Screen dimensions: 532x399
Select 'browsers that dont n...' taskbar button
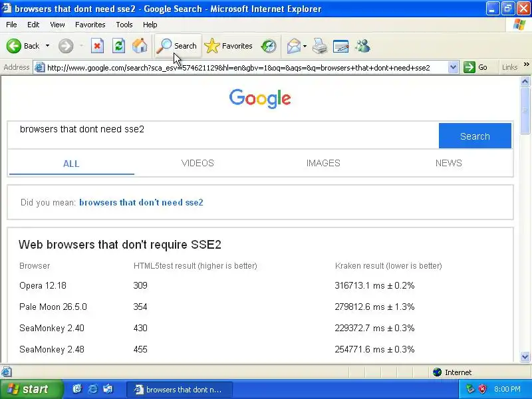180,390
